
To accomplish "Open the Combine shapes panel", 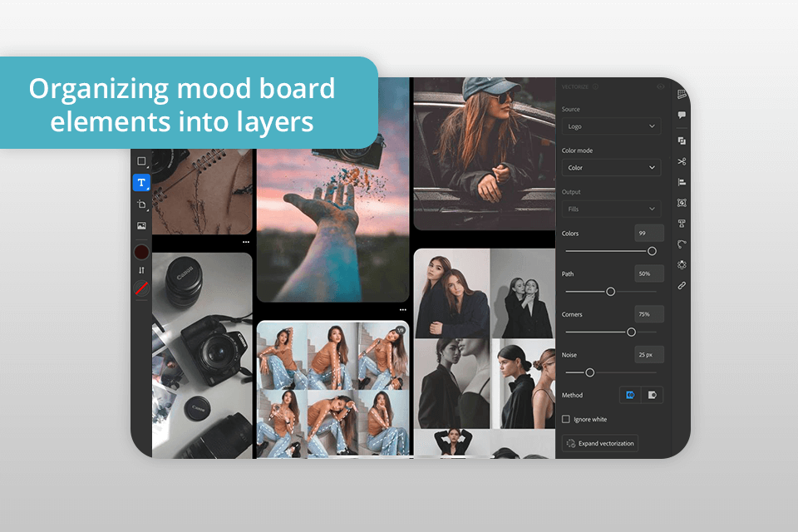I will [682, 141].
